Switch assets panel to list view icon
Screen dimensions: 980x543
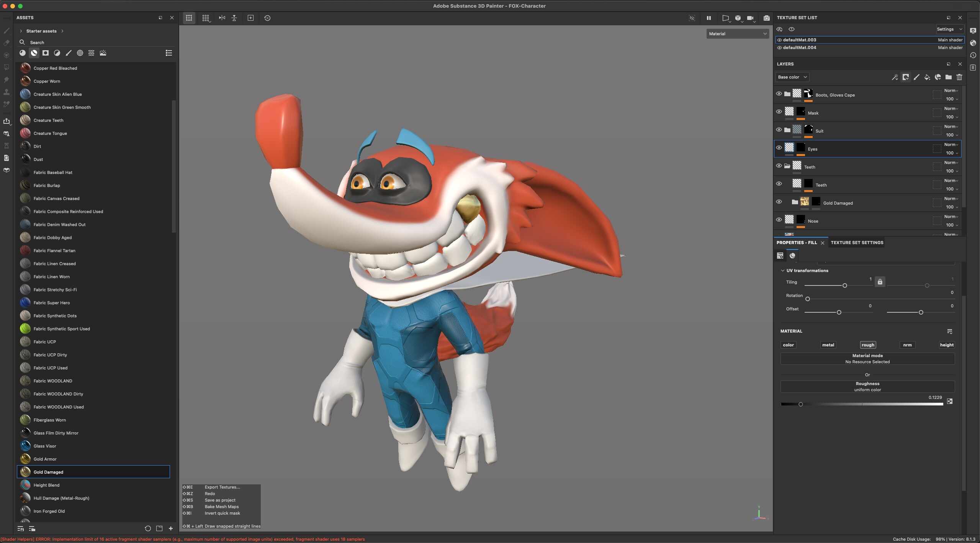[x=169, y=53]
